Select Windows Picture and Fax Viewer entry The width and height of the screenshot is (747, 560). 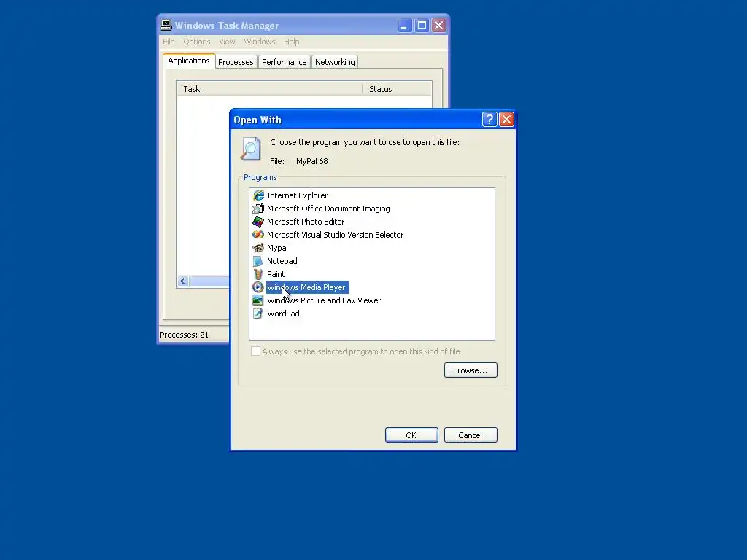[x=324, y=300]
